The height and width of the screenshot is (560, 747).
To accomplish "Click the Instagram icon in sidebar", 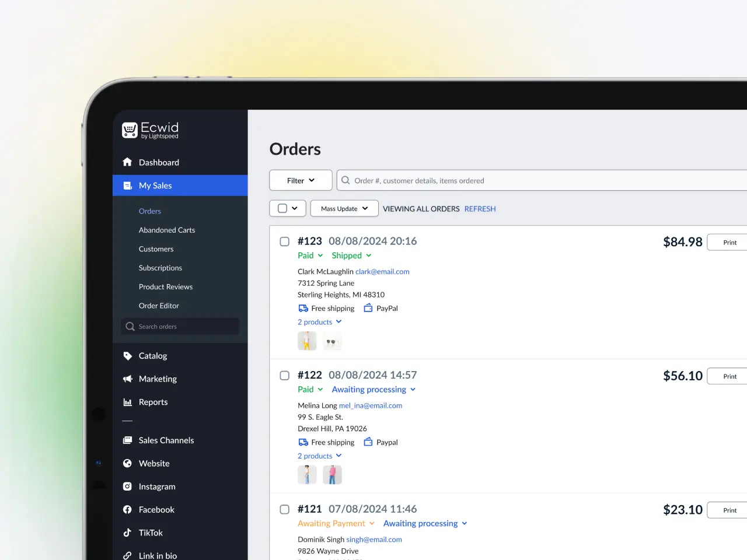I will coord(127,487).
